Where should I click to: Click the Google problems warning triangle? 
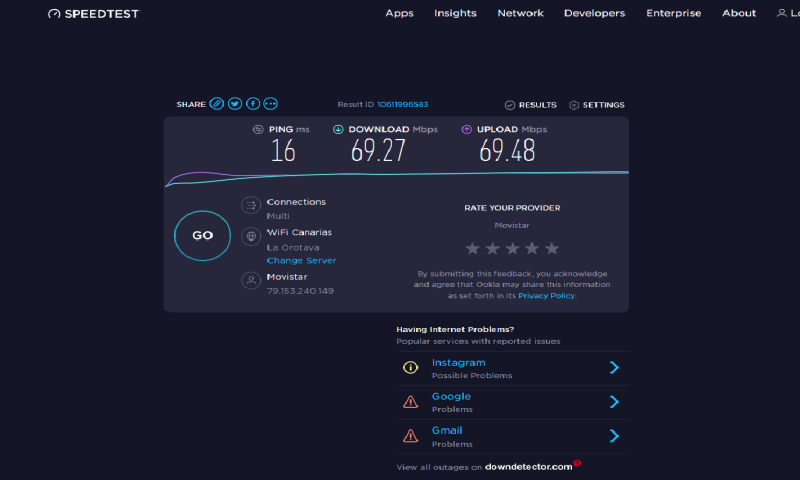click(x=411, y=402)
